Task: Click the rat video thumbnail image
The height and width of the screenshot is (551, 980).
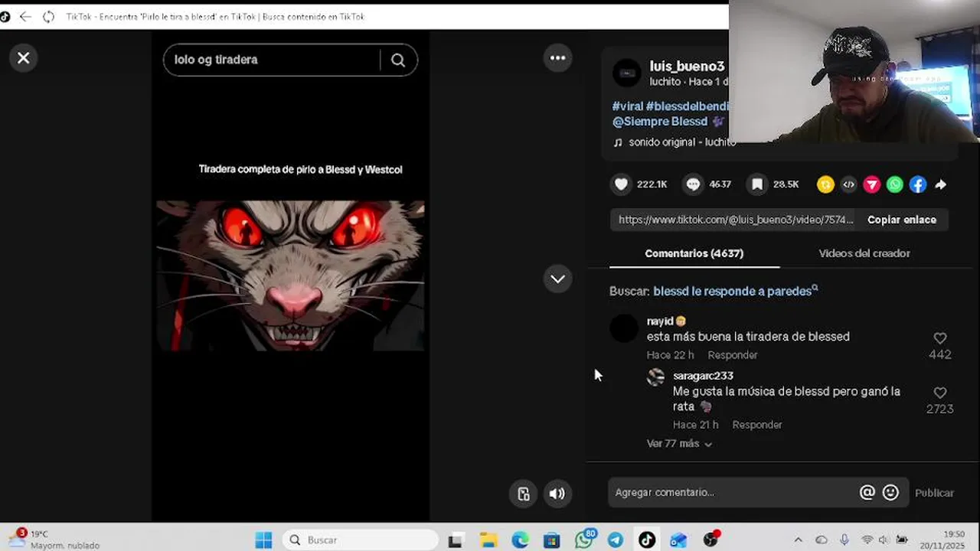Action: [x=290, y=275]
